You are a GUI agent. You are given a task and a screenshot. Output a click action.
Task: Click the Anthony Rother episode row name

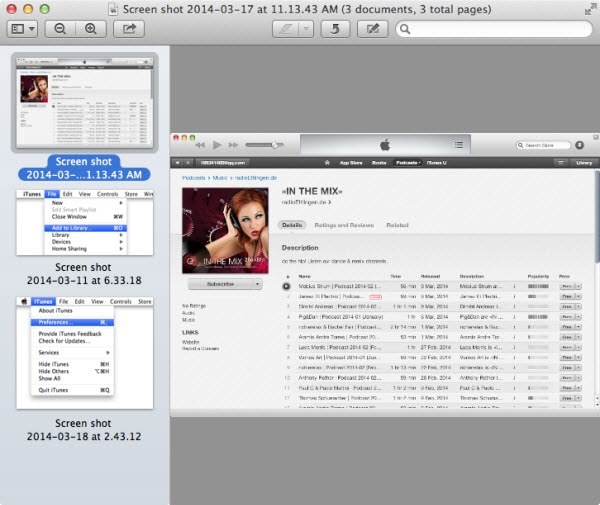coord(340,378)
